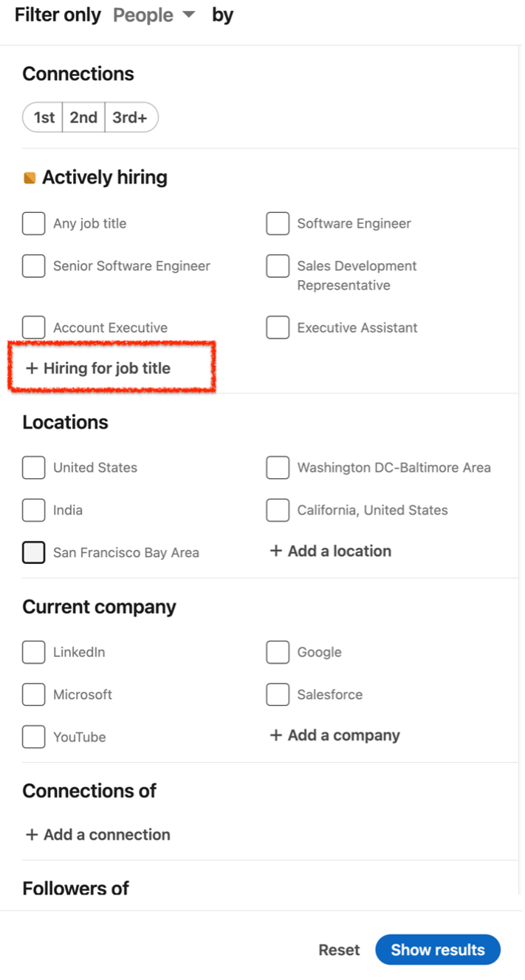Click Reset to clear all filters
Image resolution: width=525 pixels, height=980 pixels.
tap(339, 950)
